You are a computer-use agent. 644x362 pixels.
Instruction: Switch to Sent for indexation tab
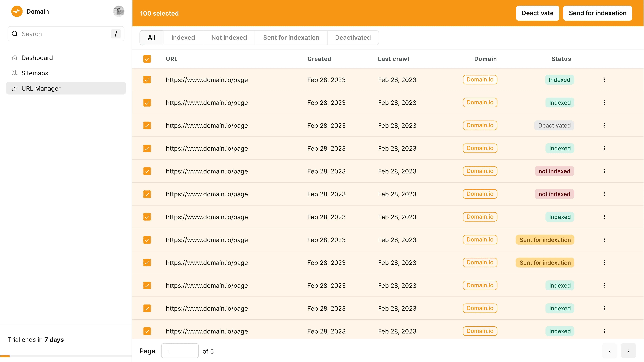point(291,38)
